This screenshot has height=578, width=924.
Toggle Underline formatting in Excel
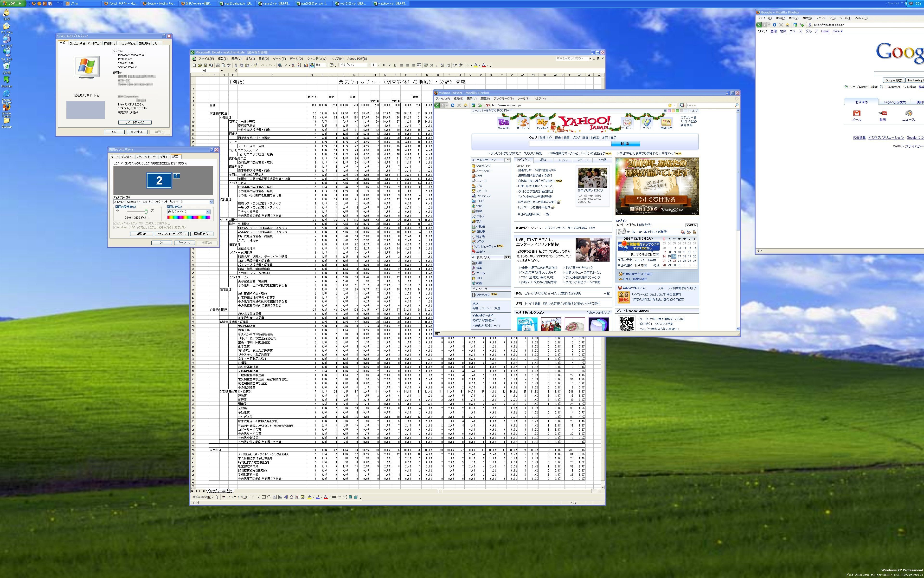(395, 65)
